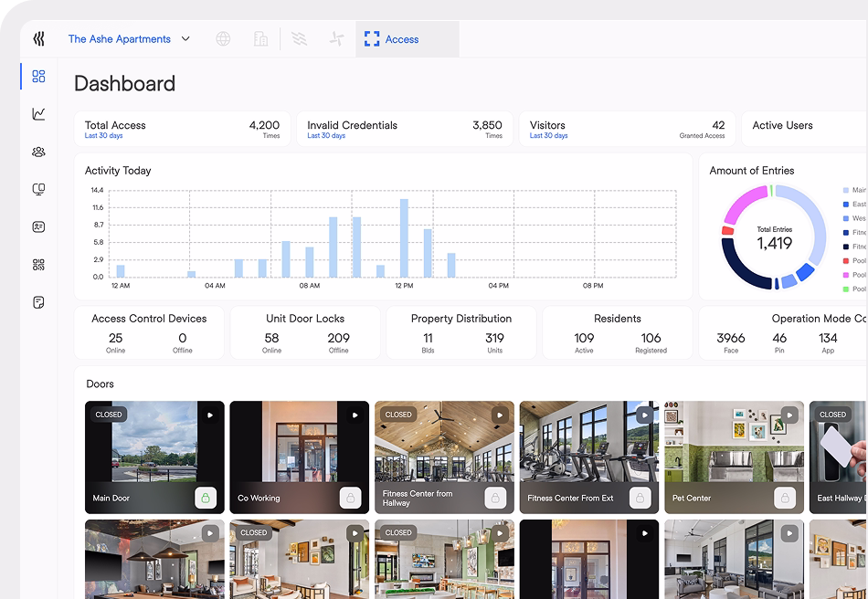Image resolution: width=868 pixels, height=599 pixels.
Task: Open the notes sidebar icon
Action: 38,302
